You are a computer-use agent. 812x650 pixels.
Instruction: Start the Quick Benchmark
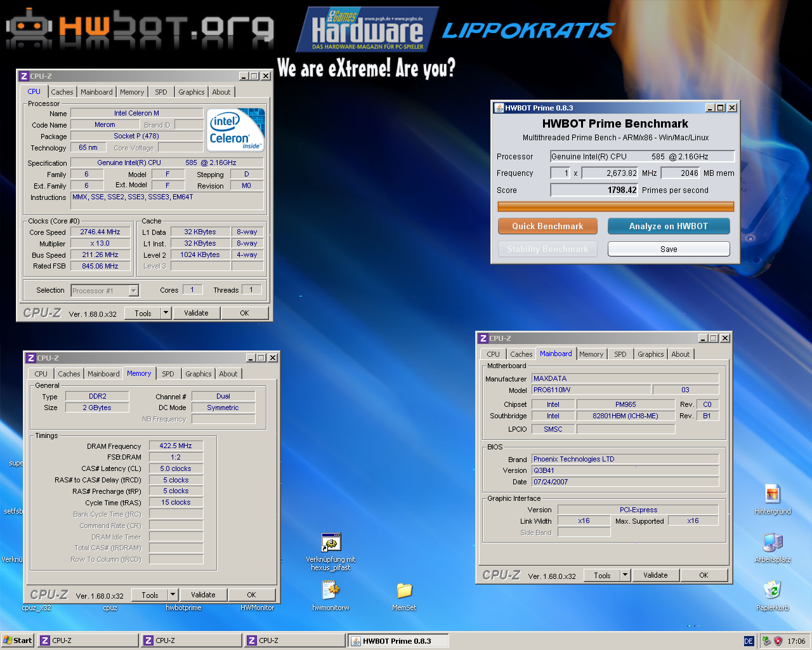[547, 226]
